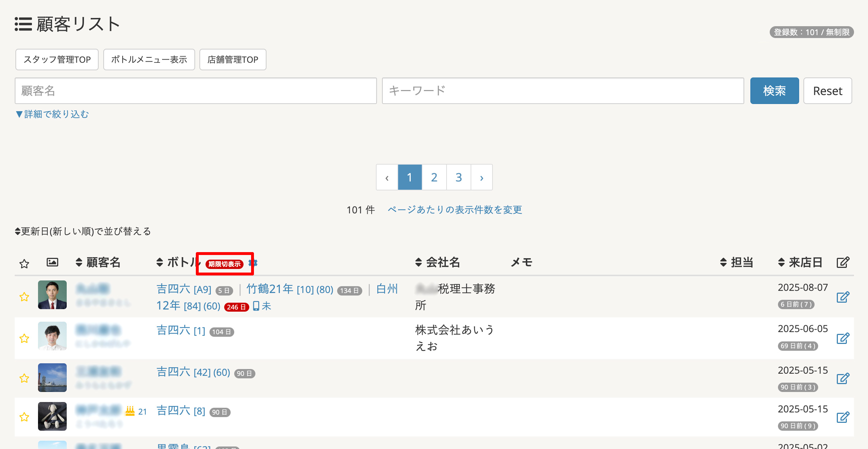Click the gear icon beside 期限切表示

coord(254,263)
